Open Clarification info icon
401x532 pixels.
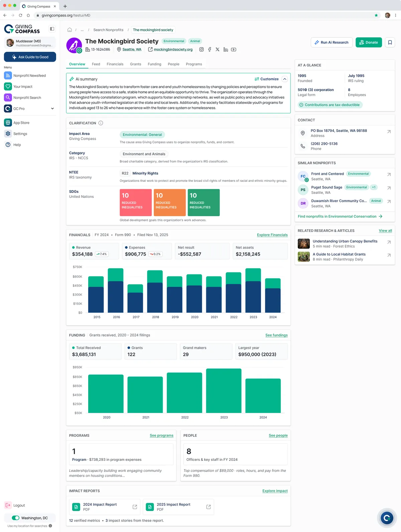click(x=101, y=123)
